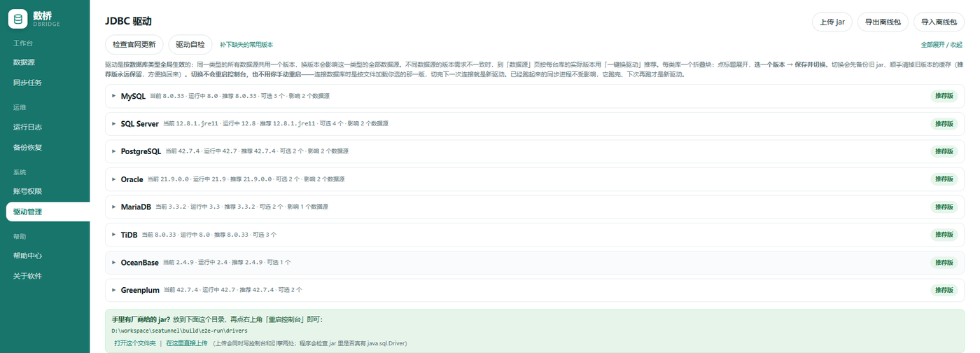Click 补下缺失的常用版本 link
This screenshot has width=980, height=353.
246,44
